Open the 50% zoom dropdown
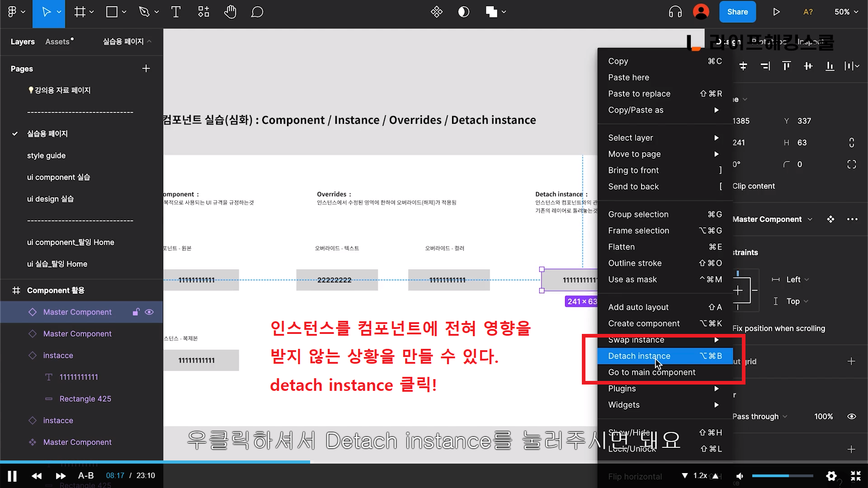This screenshot has width=868, height=488. point(846,12)
